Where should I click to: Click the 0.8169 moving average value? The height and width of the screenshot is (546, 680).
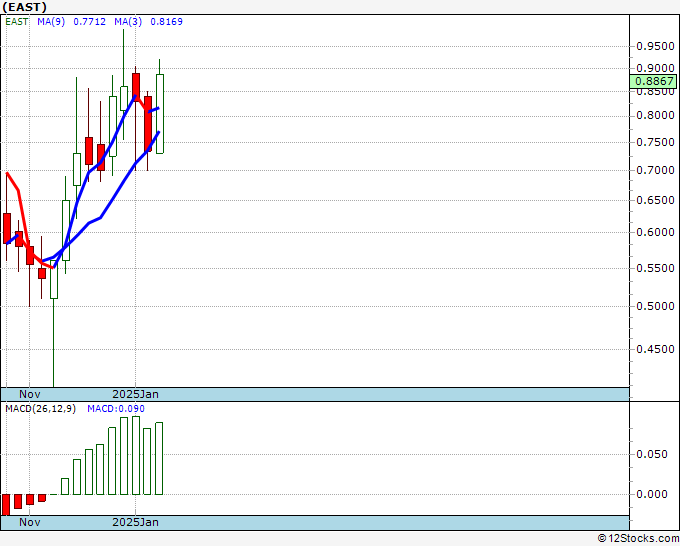click(167, 22)
